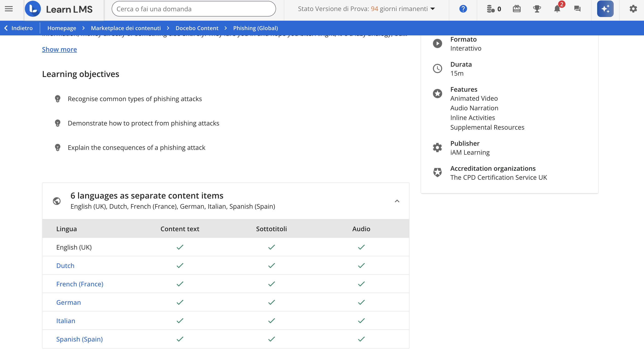Open the rewards gift icon
Image resolution: width=644 pixels, height=353 pixels.
pos(517,9)
